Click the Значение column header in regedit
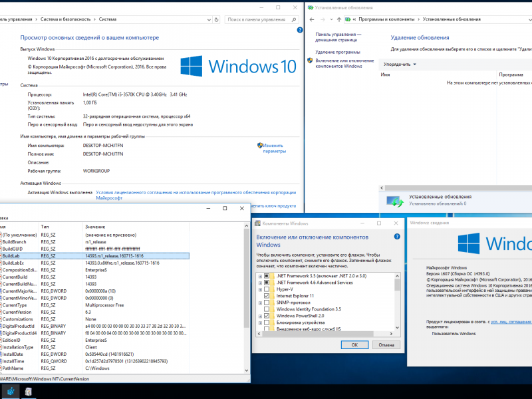This screenshot has width=532, height=399. point(136,227)
